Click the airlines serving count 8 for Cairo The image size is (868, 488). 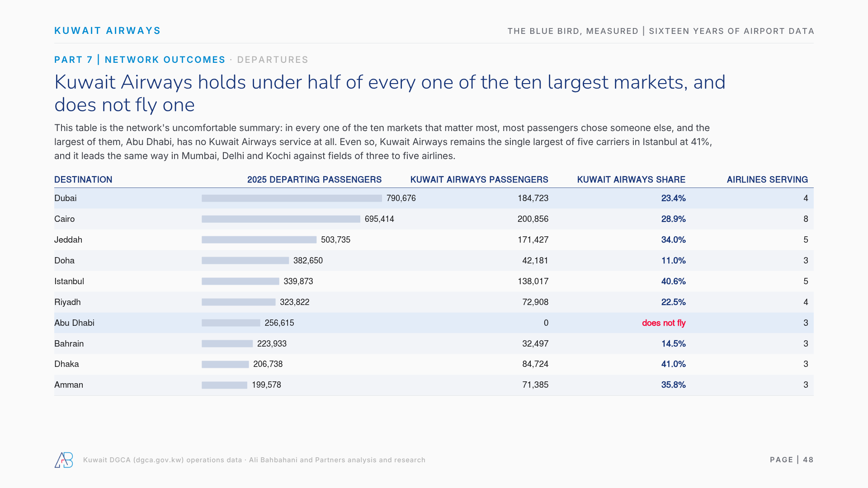[x=806, y=219]
